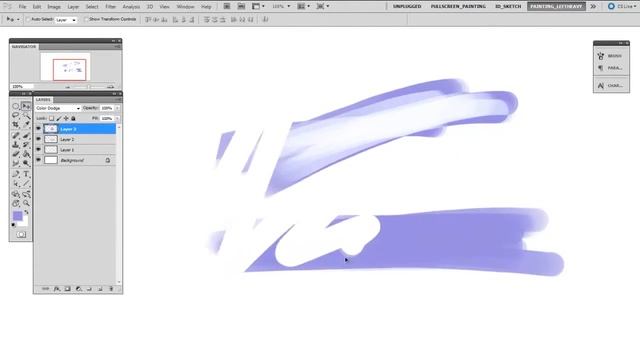Viewport: 640px width, 360px height.
Task: Open the Arrange Documents dropdown
Action: tap(303, 7)
